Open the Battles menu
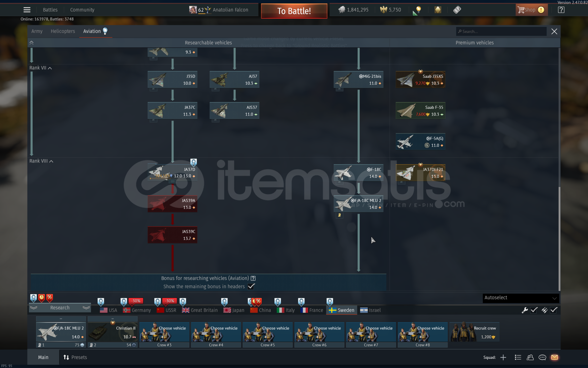Screen dimensions: 588x368 [x=50, y=10]
